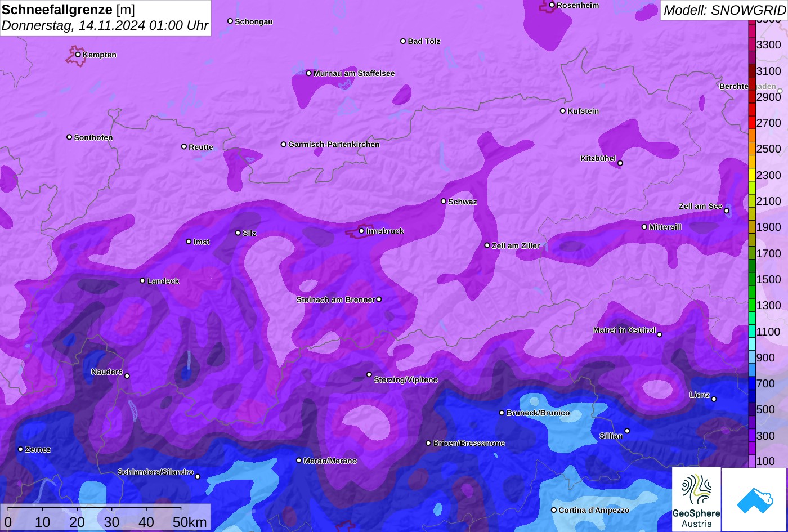Click the red 2700 legend color
This screenshot has height=532, width=788.
tap(752, 123)
